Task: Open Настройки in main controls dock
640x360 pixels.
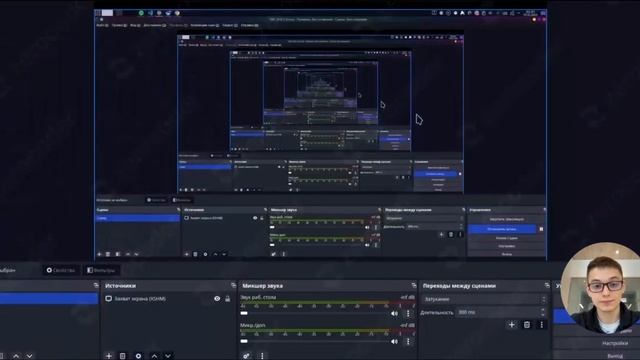Action: coord(614,344)
